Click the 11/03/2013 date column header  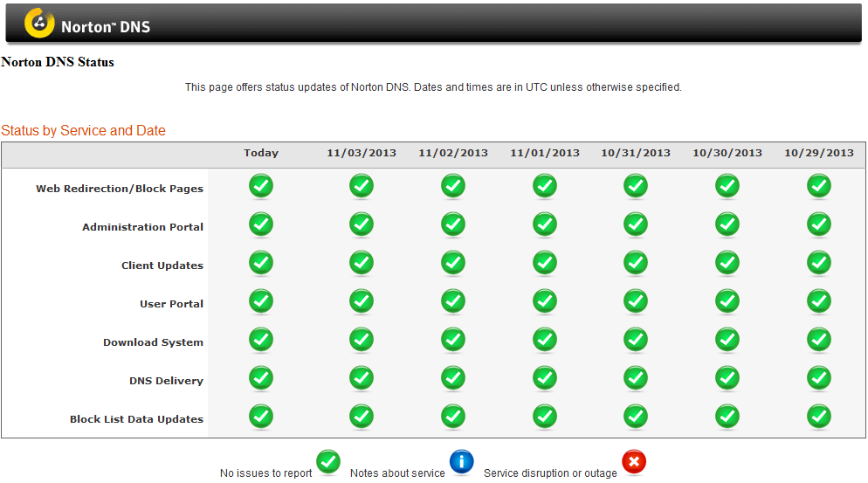pyautogui.click(x=362, y=153)
